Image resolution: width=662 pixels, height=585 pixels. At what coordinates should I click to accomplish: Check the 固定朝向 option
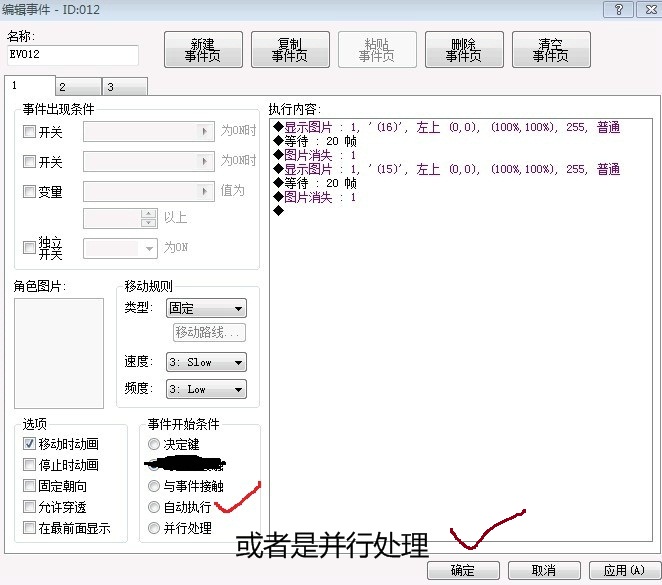pyautogui.click(x=29, y=486)
